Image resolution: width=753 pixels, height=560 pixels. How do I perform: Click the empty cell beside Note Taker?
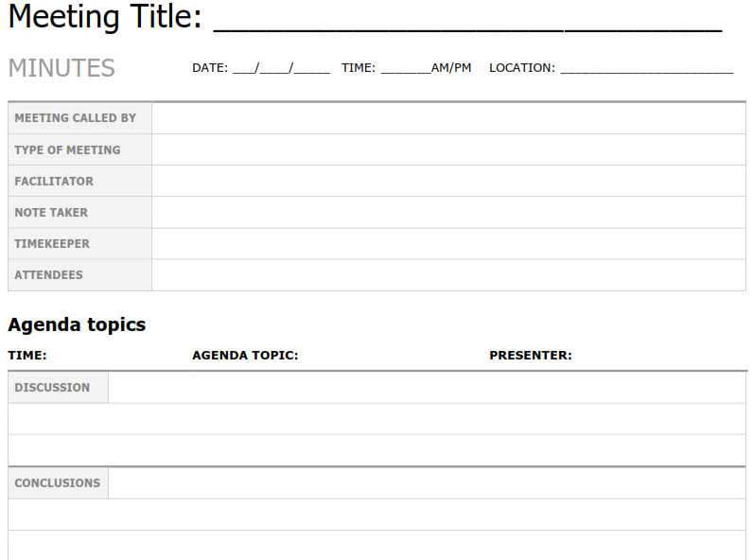click(448, 212)
